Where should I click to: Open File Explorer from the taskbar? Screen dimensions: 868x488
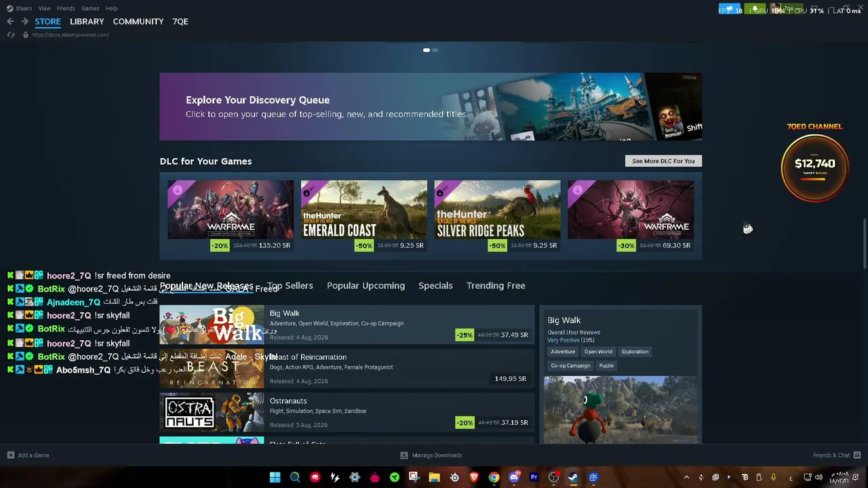pyautogui.click(x=434, y=477)
